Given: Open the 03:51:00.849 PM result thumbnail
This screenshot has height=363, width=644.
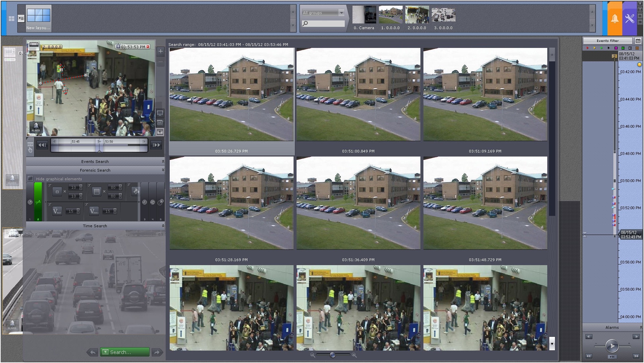Looking at the screenshot, I should click(358, 95).
